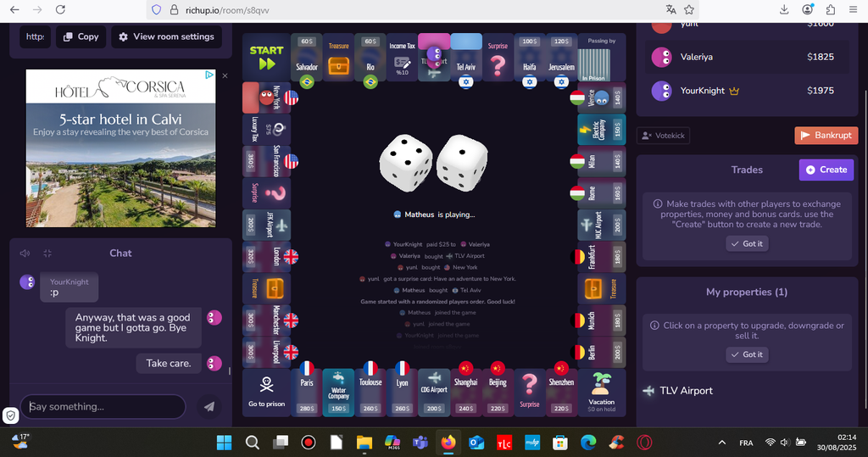
Task: Dismiss the Trades hint with Got it
Action: coord(747,243)
